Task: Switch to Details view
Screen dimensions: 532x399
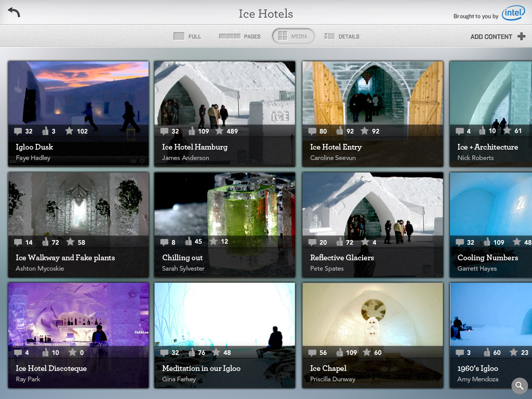Action: coord(342,36)
